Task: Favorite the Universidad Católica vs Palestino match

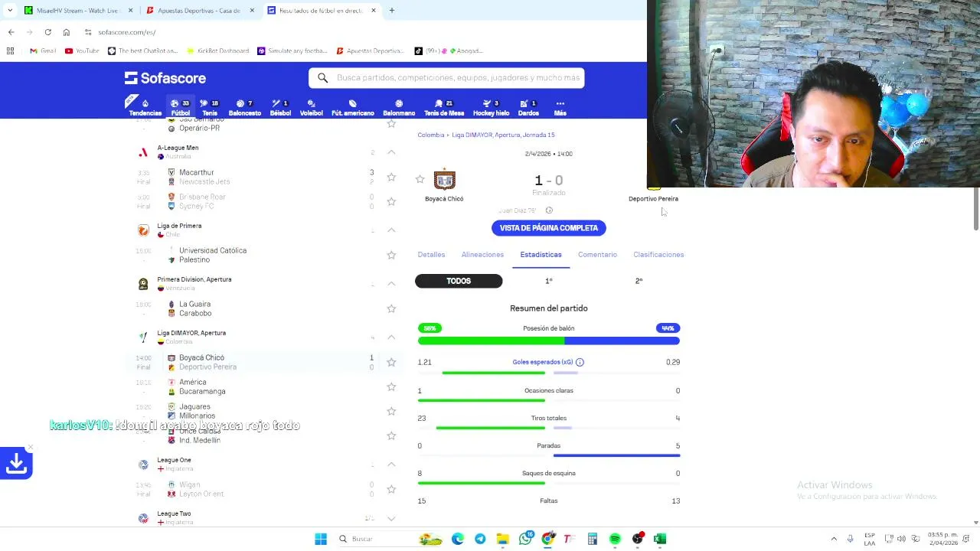Action: (391, 255)
